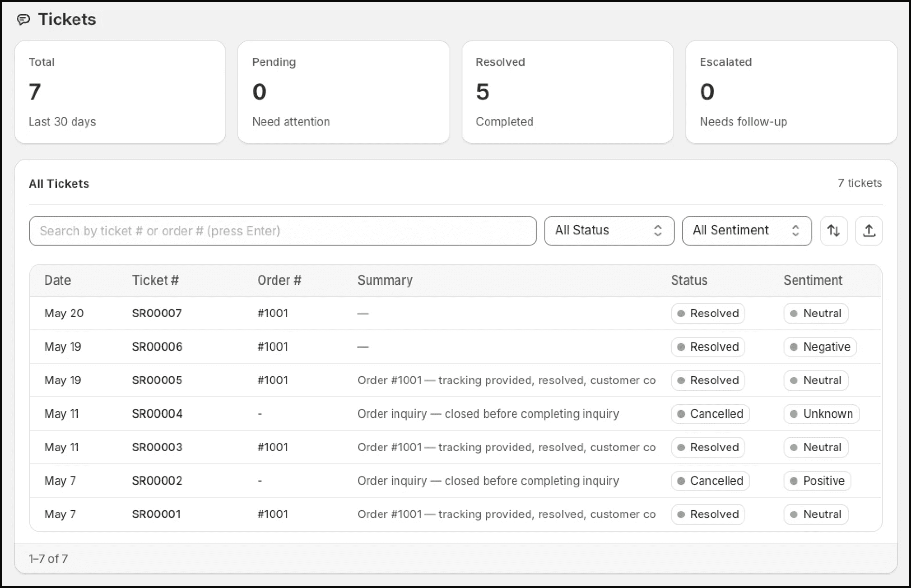Click the summary text for SR00002

tap(488, 481)
